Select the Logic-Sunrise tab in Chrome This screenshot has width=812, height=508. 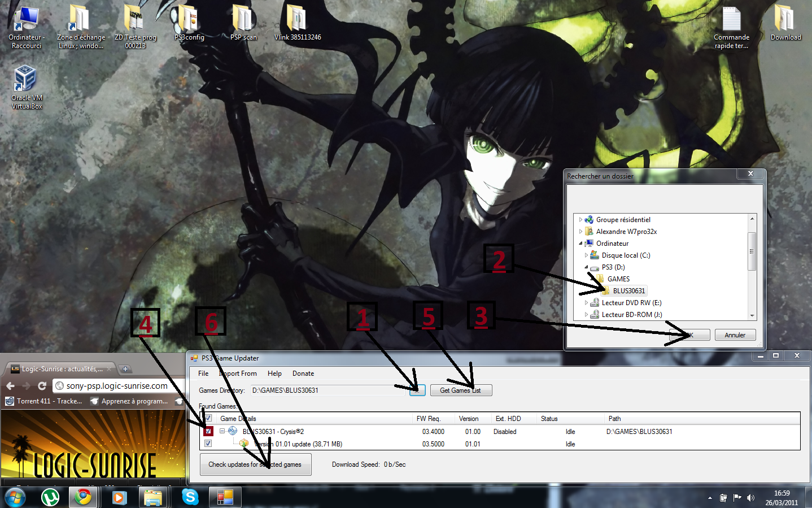pyautogui.click(x=59, y=369)
